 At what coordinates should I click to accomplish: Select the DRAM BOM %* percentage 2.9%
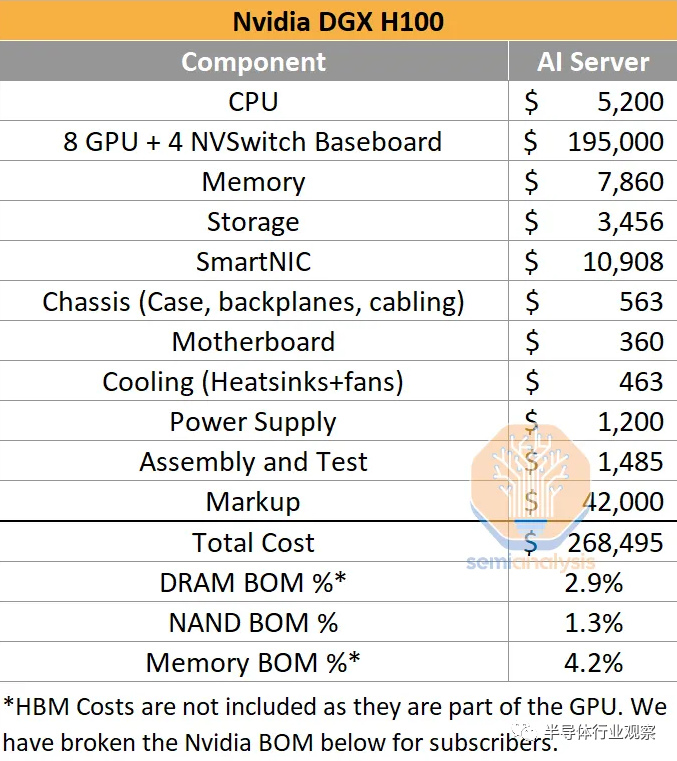[x=594, y=583]
